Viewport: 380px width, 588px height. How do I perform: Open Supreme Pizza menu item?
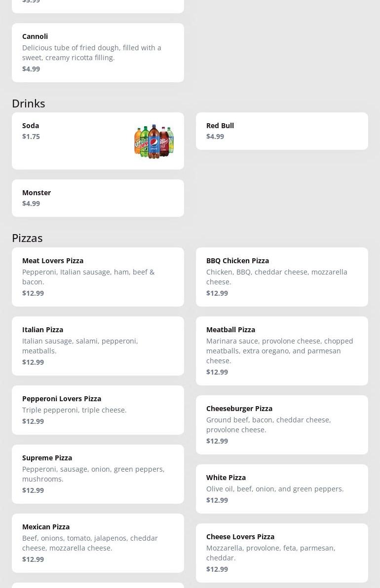click(x=98, y=474)
